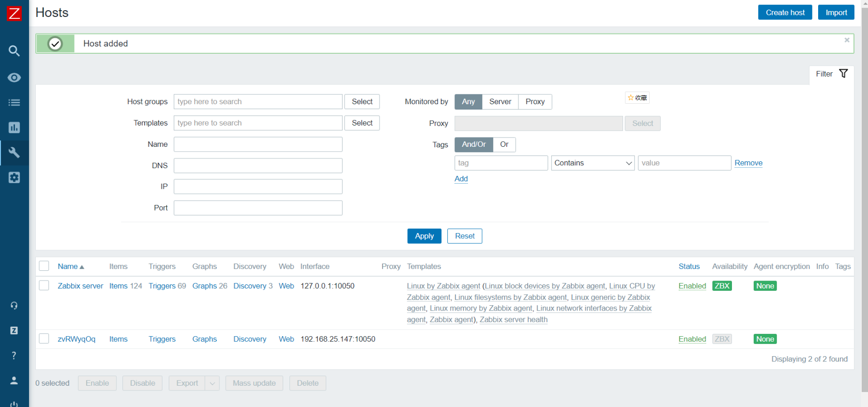Focus the Port filter field
The height and width of the screenshot is (407, 868).
click(258, 208)
